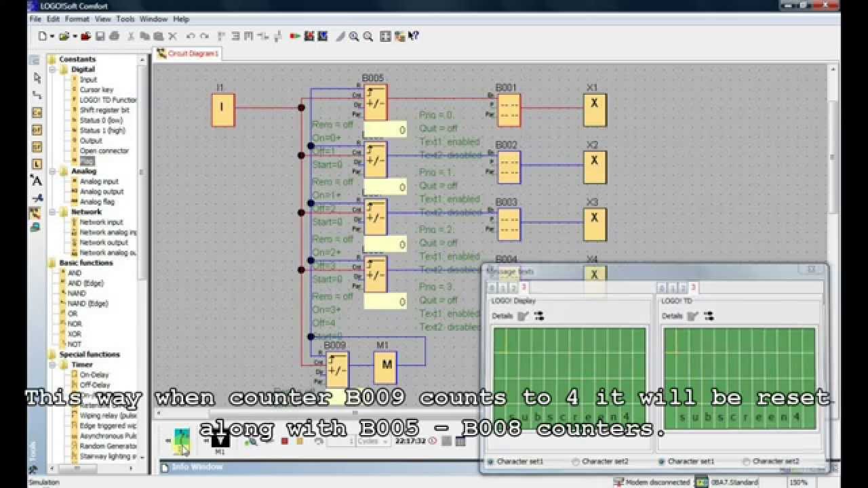868x488 pixels.
Task: Click the cycle count input field in the simulation bar
Action: tap(341, 441)
